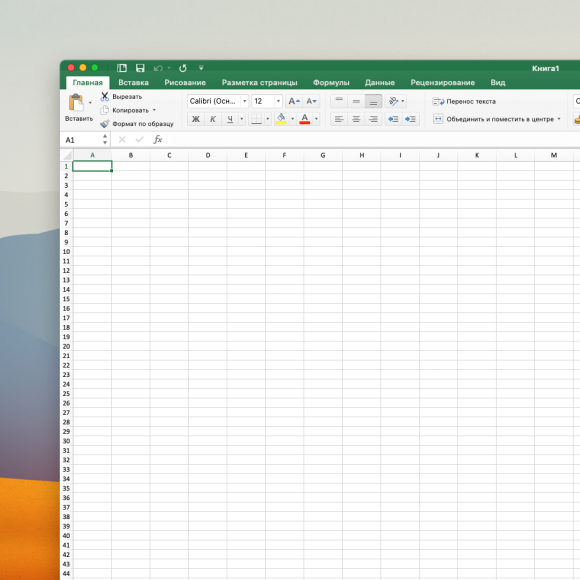Toggle italic К formatting
580x580 pixels.
(213, 119)
